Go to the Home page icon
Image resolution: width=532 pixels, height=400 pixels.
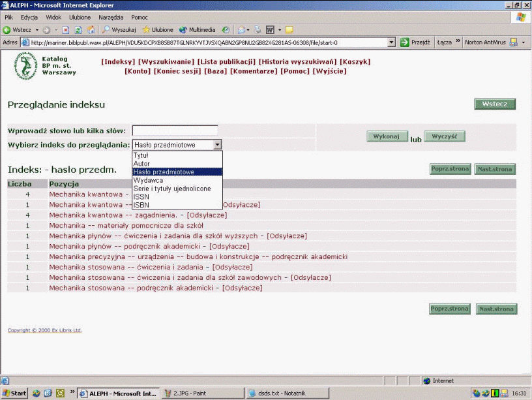point(90,30)
